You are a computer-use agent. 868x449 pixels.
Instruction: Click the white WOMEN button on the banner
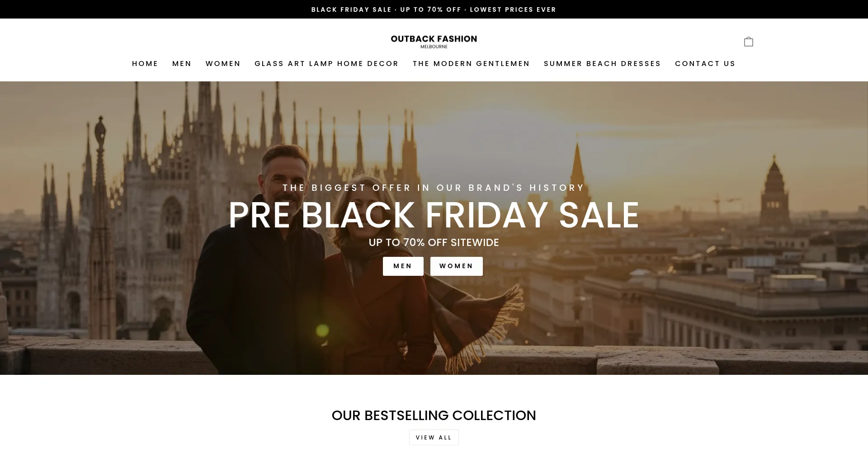pos(456,266)
